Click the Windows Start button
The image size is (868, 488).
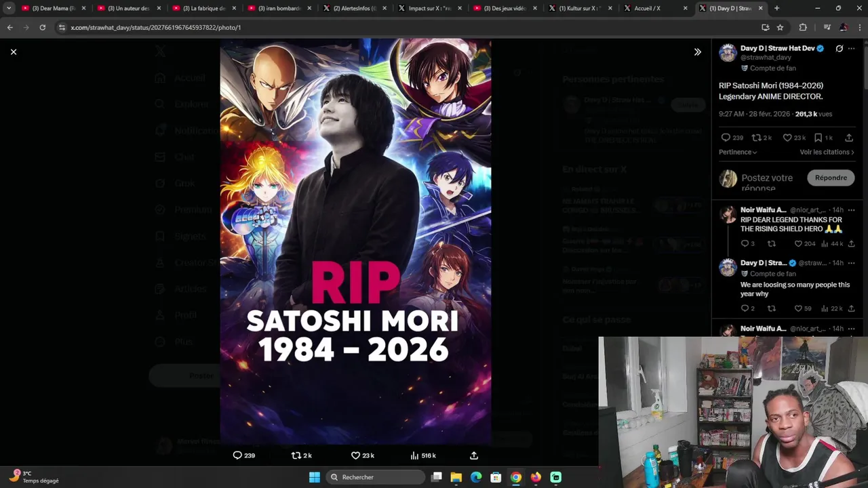315,477
